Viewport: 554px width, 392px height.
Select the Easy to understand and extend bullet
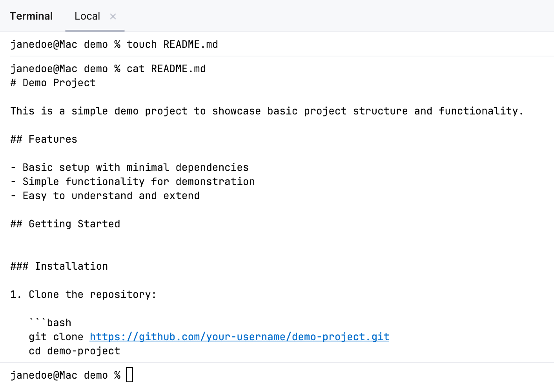click(x=105, y=196)
